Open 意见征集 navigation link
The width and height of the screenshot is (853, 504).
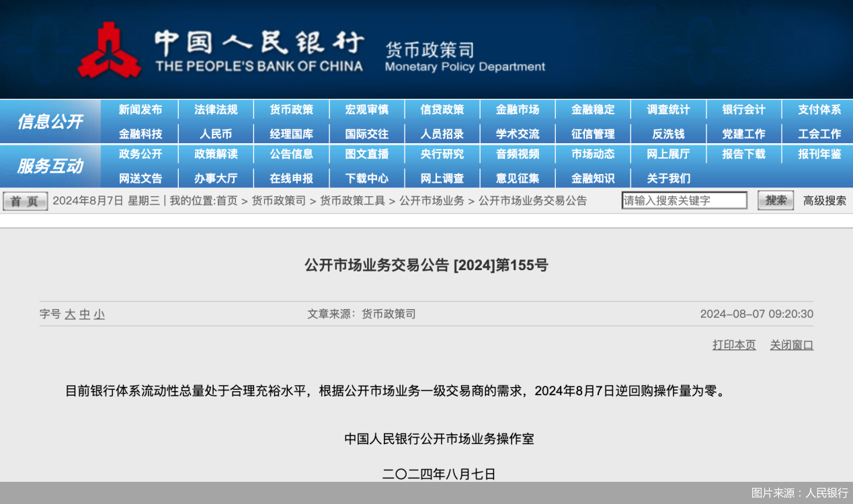518,179
